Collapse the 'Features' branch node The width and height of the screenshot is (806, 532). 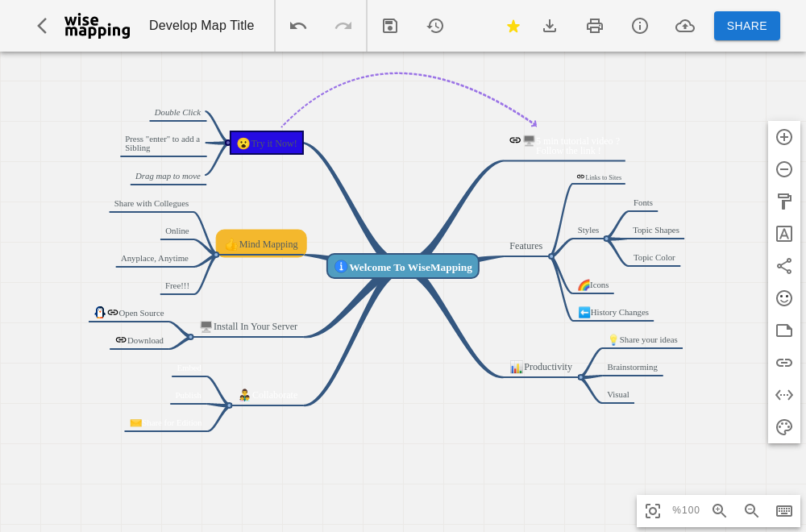click(x=551, y=256)
